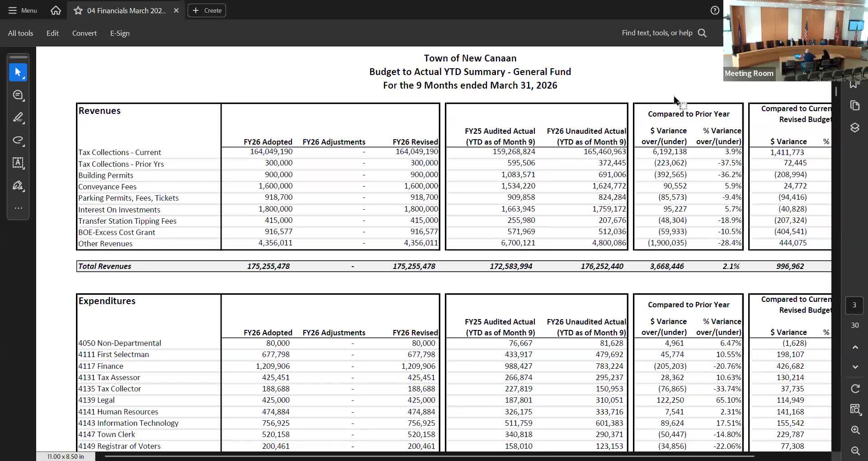The height and width of the screenshot is (461, 868).
Task: Switch to the 04 Financials March tab
Action: pos(127,10)
